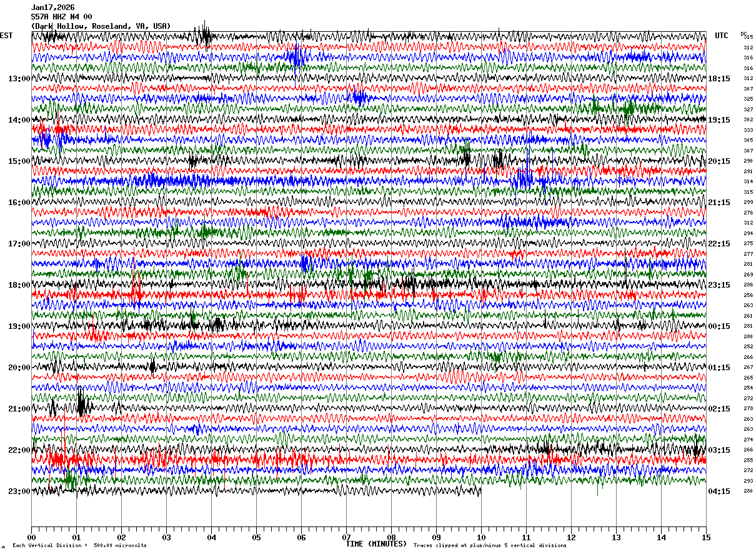Image resolution: width=756 pixels, height=554 pixels.
Task: Click the DC offset value 333
Action: click(748, 130)
